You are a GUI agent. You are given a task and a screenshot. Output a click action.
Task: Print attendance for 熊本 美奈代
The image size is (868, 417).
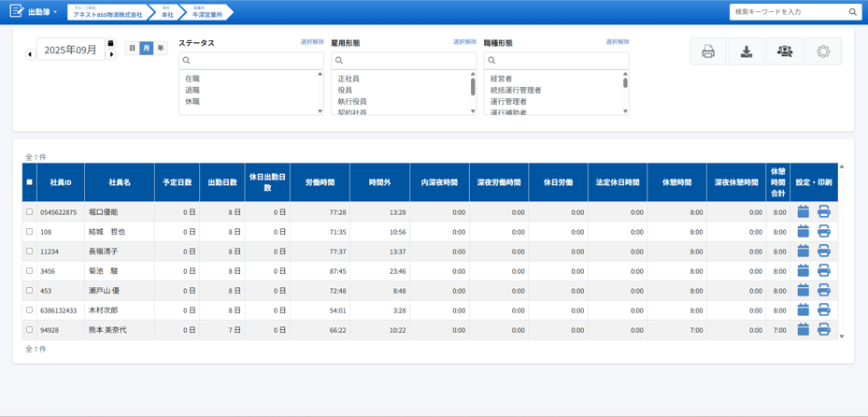point(824,329)
